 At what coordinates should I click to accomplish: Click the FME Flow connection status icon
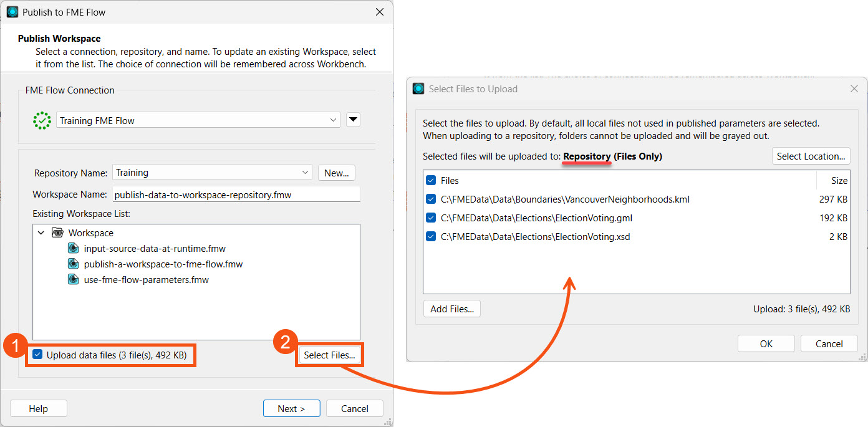(42, 120)
